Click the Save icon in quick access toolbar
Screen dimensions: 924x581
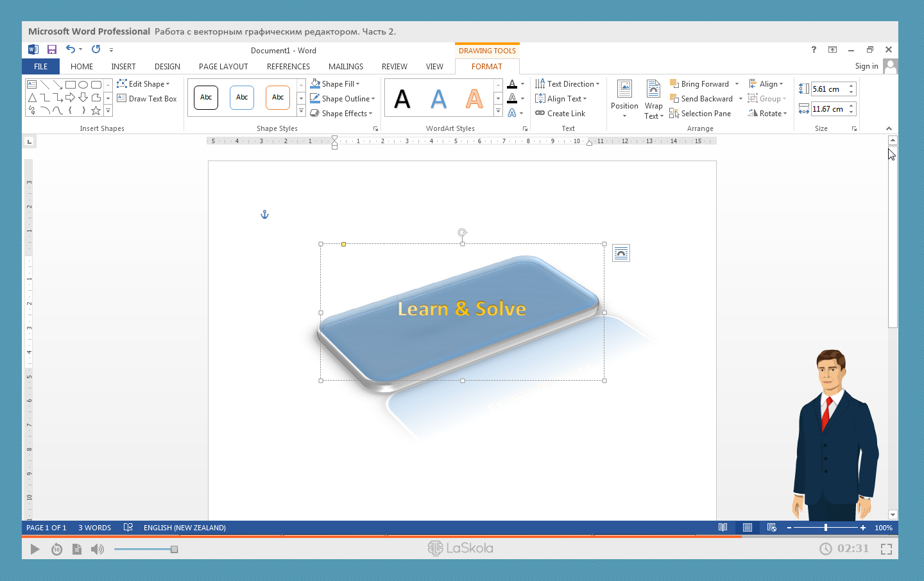tap(52, 49)
